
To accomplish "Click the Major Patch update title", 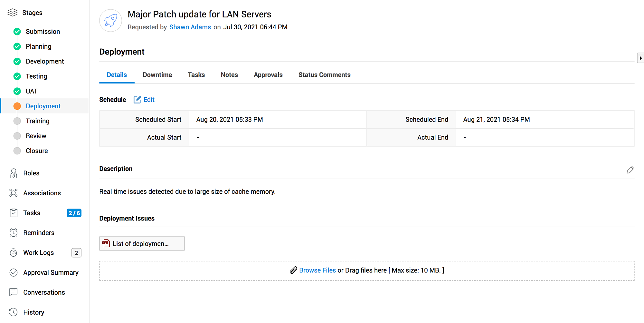I will 199,14.
